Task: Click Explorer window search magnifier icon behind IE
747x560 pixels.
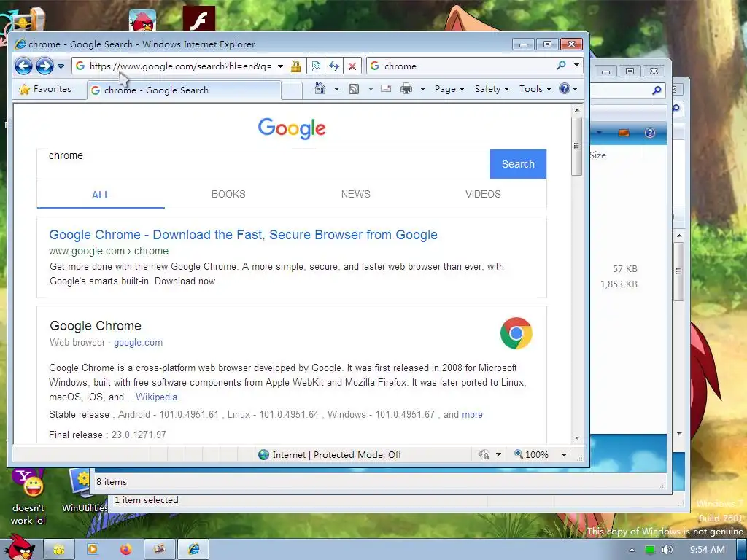Action: (657, 90)
